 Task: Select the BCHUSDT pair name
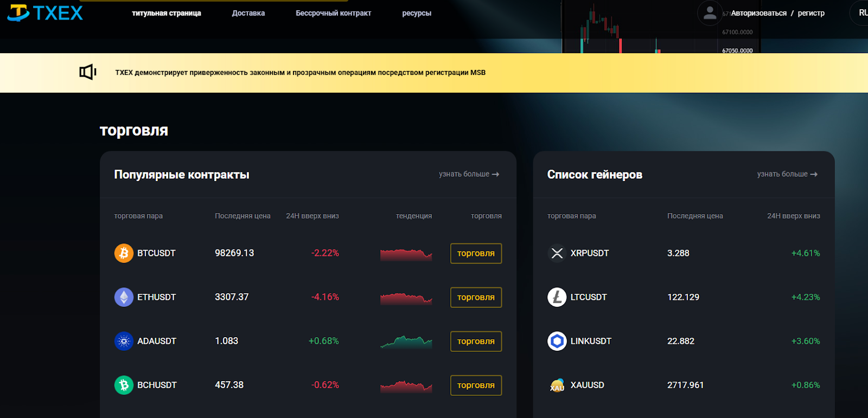pos(157,385)
